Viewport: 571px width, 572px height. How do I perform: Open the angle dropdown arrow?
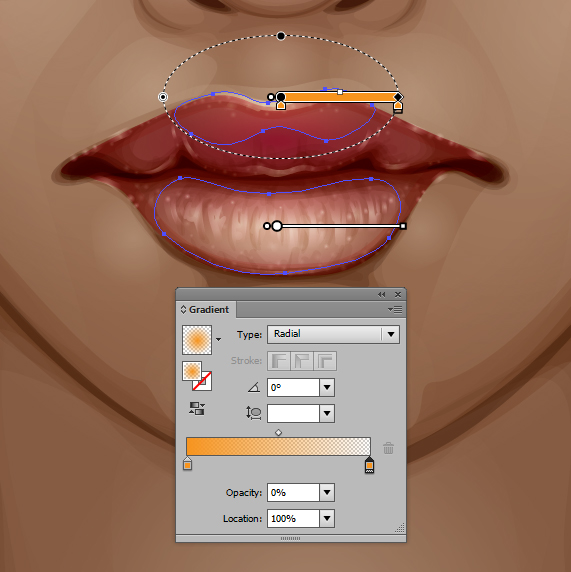click(x=327, y=387)
